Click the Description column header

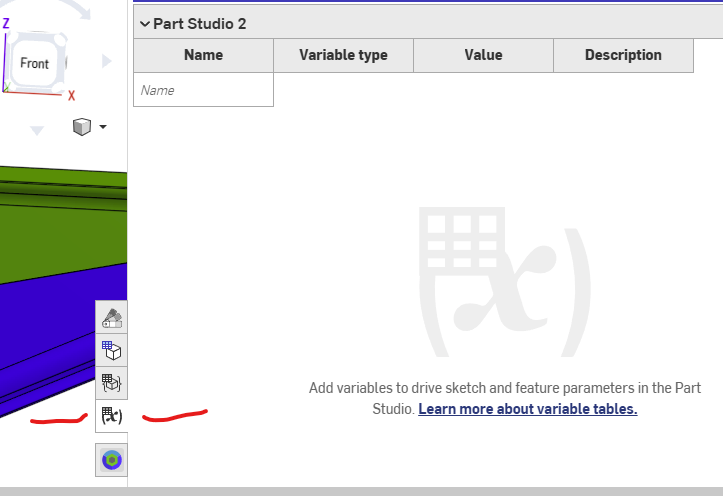pyautogui.click(x=623, y=55)
